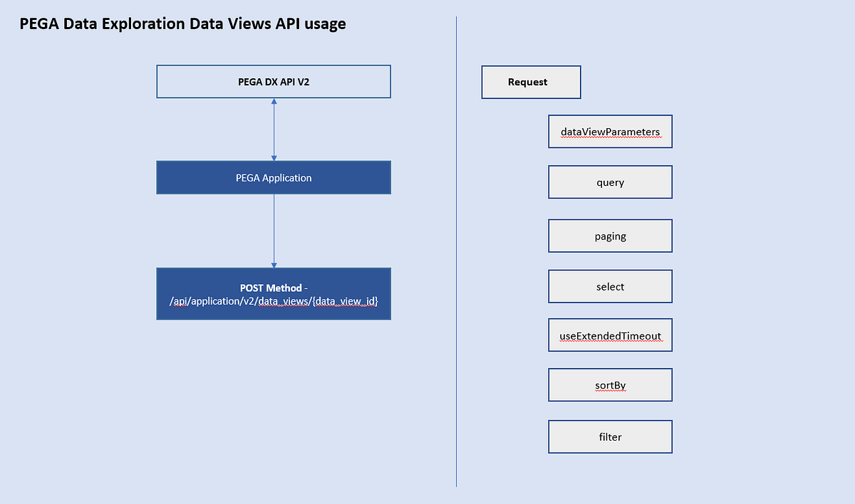Select the PEGA Application label text

[x=273, y=177]
